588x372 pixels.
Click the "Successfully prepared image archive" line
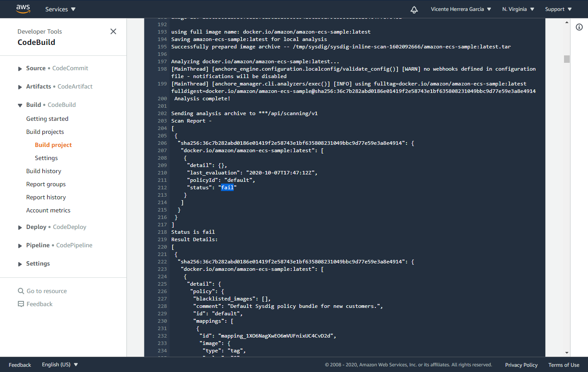point(341,47)
